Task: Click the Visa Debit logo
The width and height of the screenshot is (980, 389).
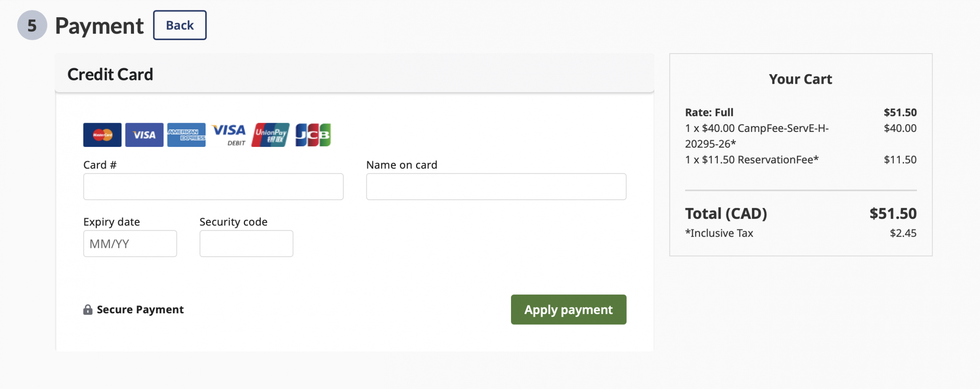Action: click(229, 135)
